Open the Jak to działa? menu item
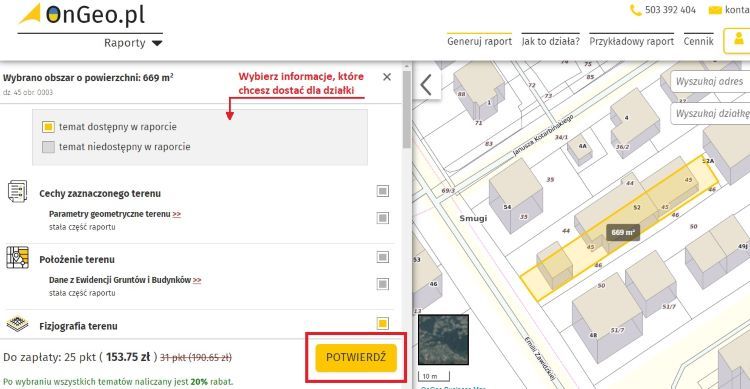Screen dimensions: 750x389 point(551,41)
